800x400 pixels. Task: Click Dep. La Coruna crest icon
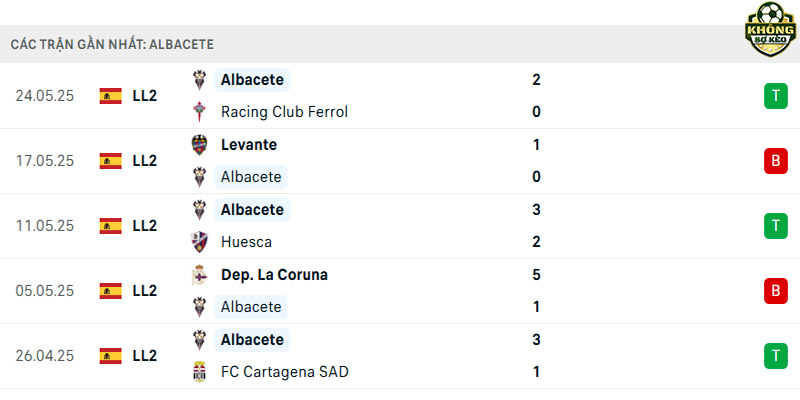pos(199,275)
